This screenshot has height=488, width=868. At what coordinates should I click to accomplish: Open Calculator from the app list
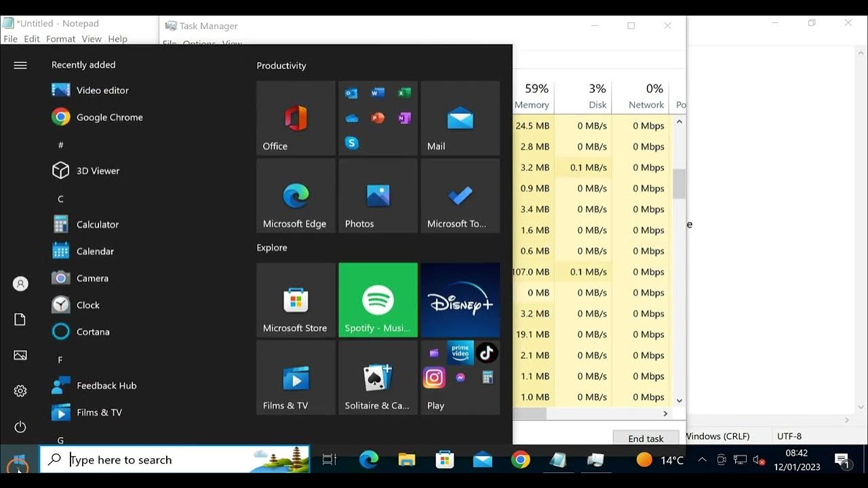click(85, 224)
